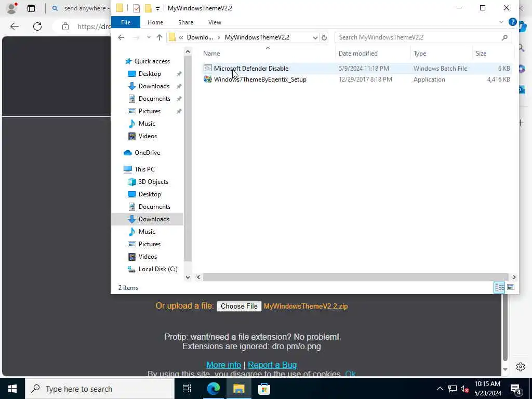
Task: Click the taskbar search box
Action: coord(99,389)
